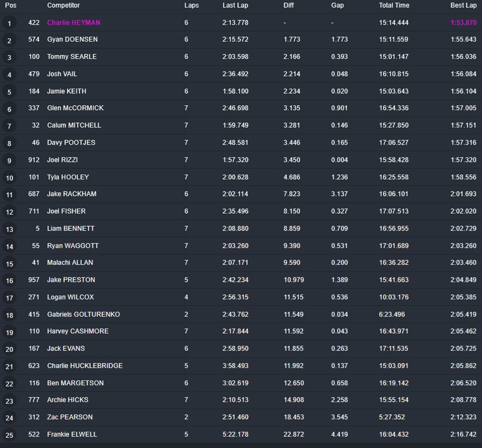482x448 pixels.
Task: Click competitor number 912 in the table
Action: (34, 160)
